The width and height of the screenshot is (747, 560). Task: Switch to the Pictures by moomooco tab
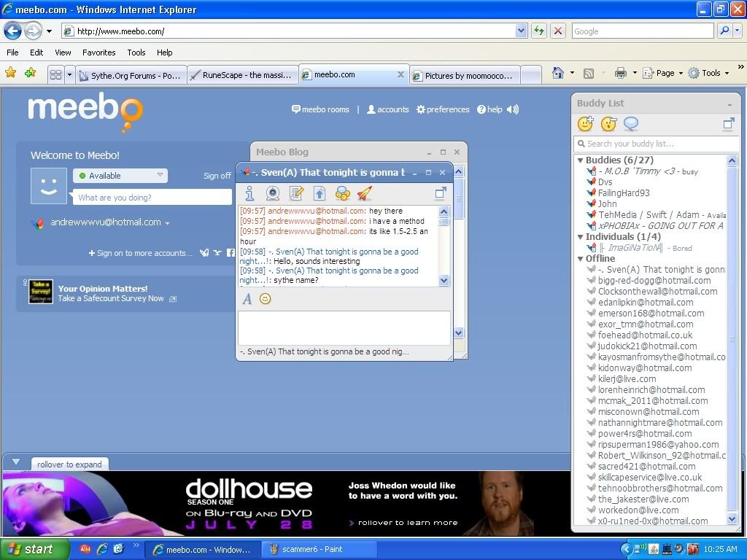click(x=465, y=75)
